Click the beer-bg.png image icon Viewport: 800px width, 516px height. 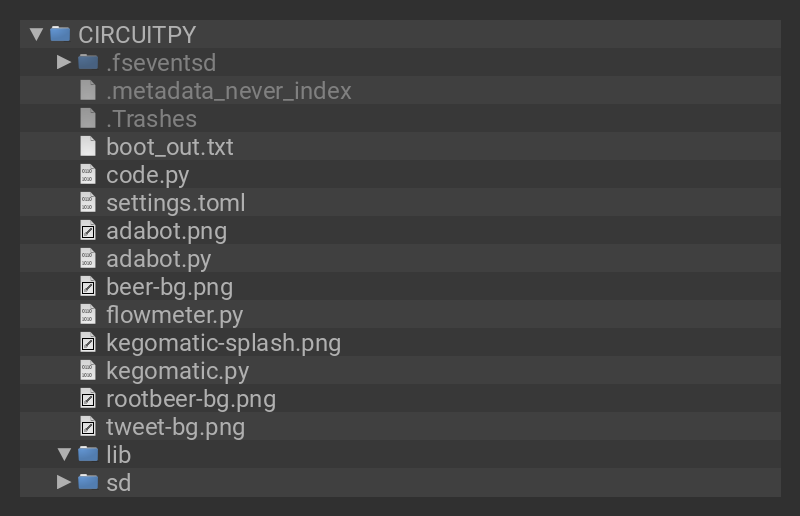click(x=88, y=287)
